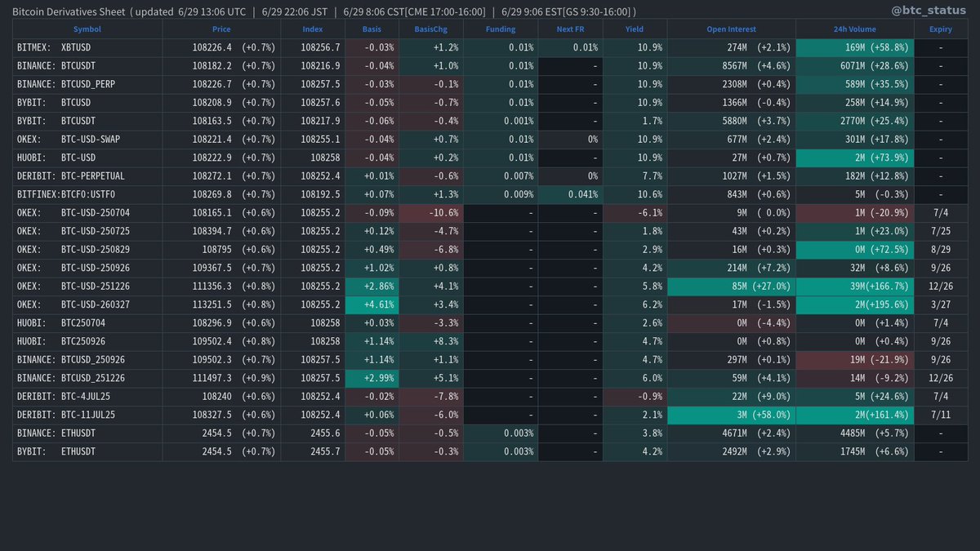The height and width of the screenshot is (551, 980).
Task: Click the Bitcoin Derivatives Sheet title
Action: 69,11
